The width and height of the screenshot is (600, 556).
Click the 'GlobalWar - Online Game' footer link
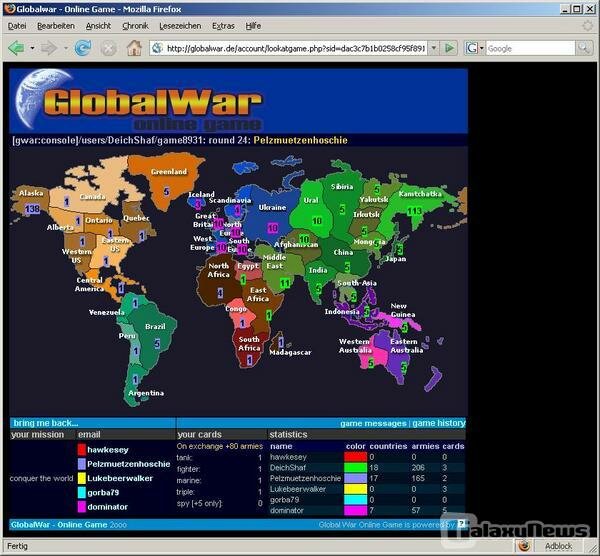[59, 524]
